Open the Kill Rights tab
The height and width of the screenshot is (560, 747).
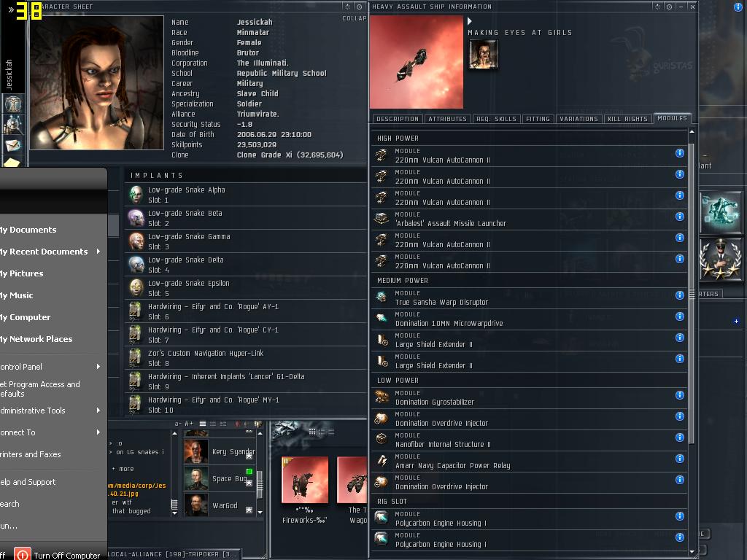(628, 119)
